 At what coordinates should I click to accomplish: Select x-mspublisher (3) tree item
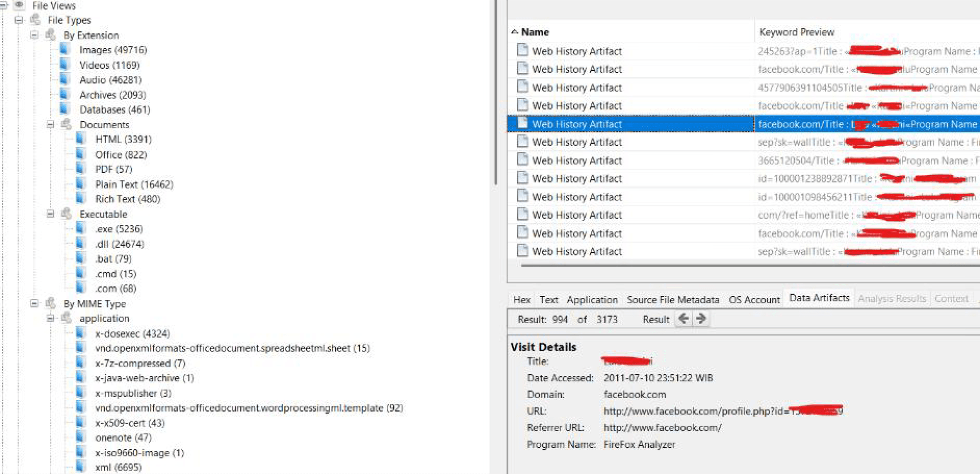133,393
